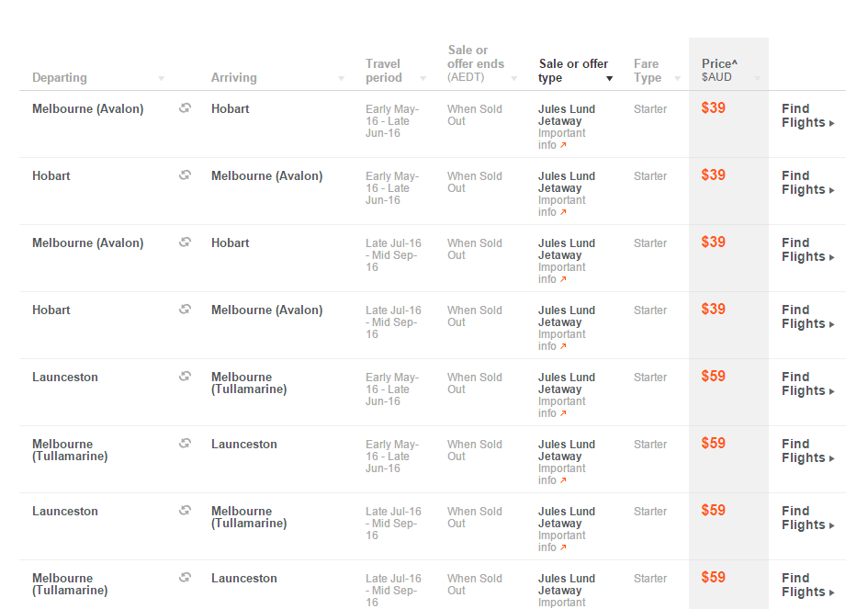This screenshot has height=609, width=868.
Task: Swap route icon for Hobart to Melbourne (Avalon) Early May row
Action: point(185,175)
